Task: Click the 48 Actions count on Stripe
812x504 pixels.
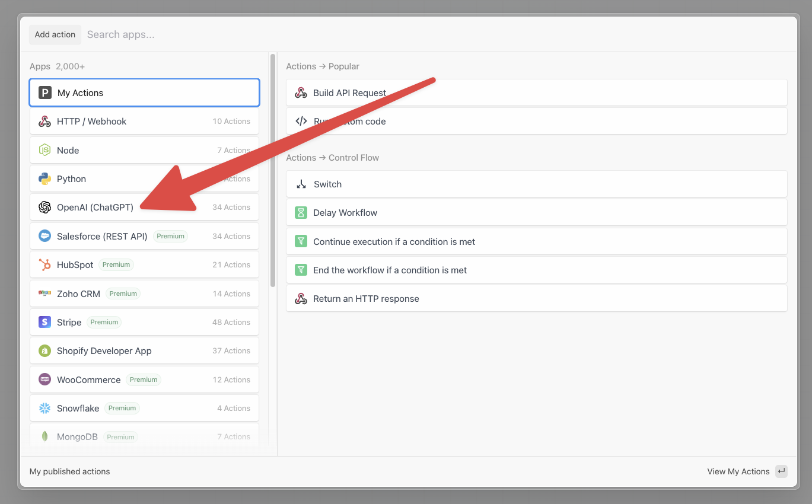Action: tap(231, 322)
